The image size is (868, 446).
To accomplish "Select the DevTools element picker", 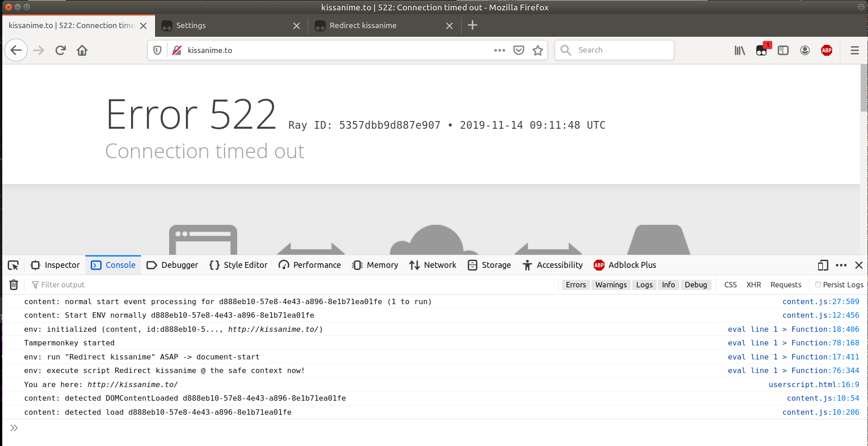I will pos(13,265).
